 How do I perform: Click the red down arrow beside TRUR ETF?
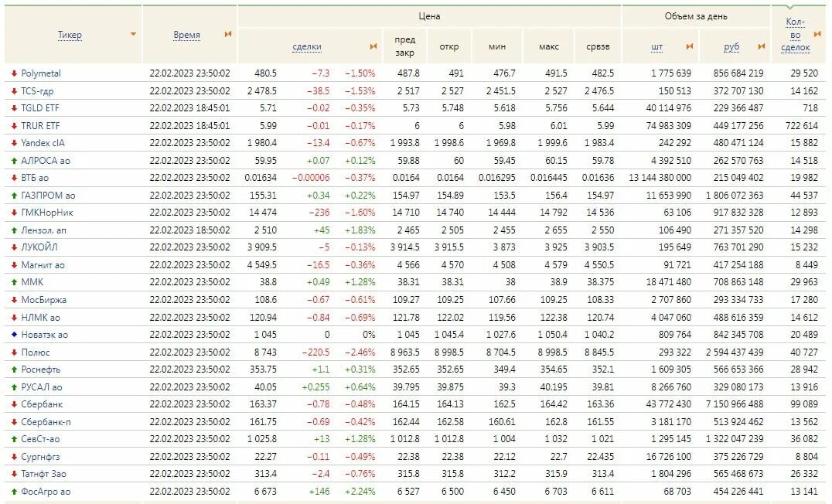pyautogui.click(x=15, y=126)
